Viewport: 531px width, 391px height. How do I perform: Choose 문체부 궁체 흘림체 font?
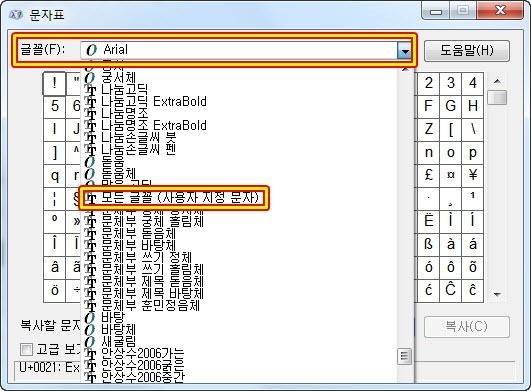153,221
